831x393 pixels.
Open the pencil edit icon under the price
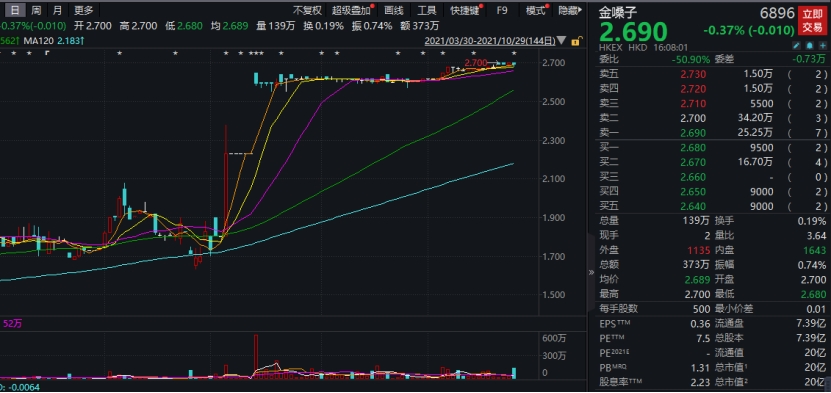coord(797,46)
